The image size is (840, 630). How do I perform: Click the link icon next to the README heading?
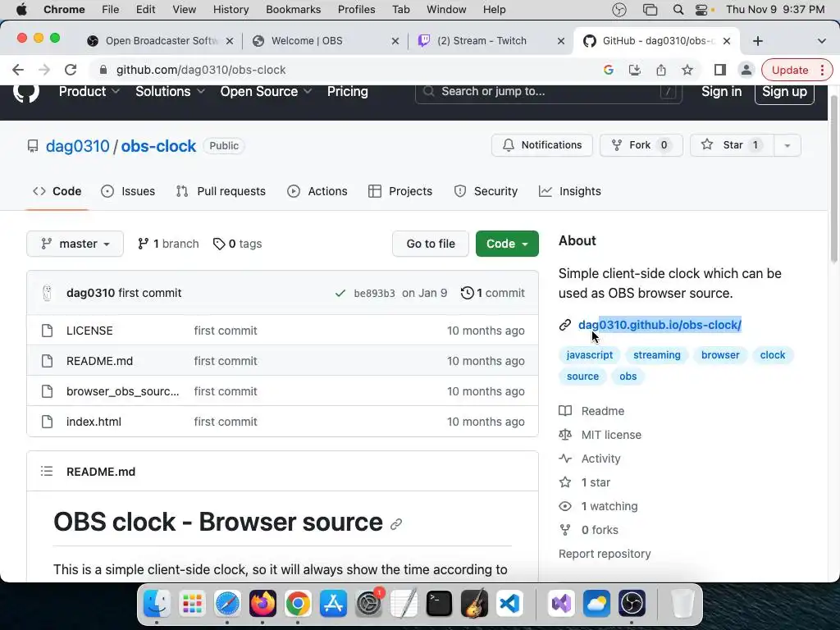coord(396,524)
